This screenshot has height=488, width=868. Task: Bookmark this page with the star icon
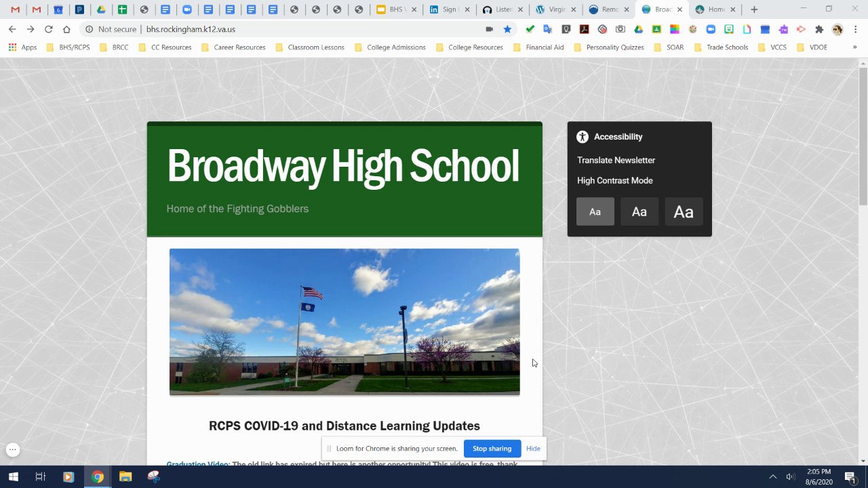[x=507, y=29]
